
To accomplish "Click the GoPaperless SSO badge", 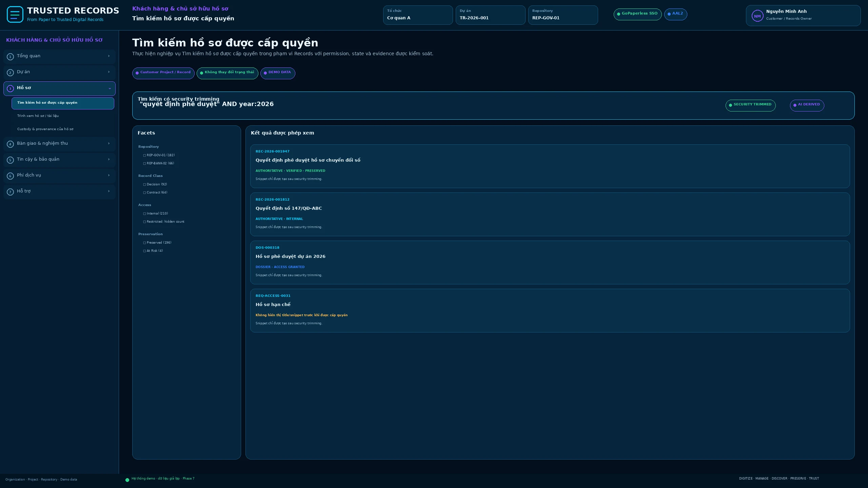I will [637, 14].
